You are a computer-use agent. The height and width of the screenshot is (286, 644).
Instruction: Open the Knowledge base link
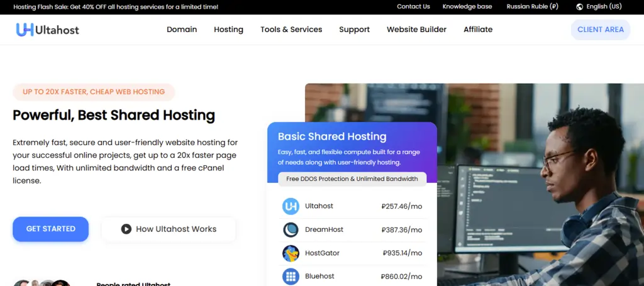coord(467,6)
